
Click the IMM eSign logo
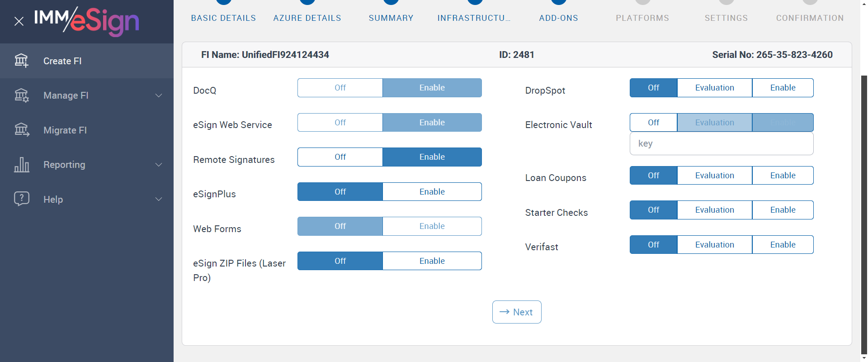[x=86, y=21]
